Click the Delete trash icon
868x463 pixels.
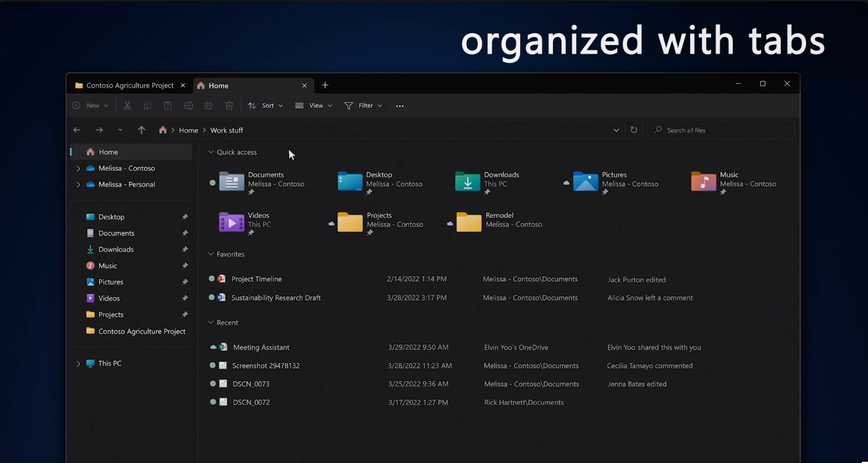229,106
